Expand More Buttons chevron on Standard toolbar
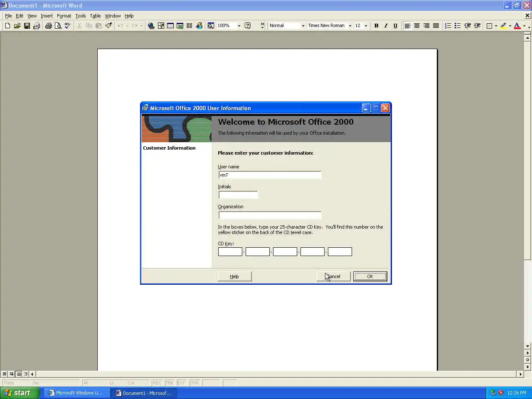The width and height of the screenshot is (532, 399). point(262,26)
